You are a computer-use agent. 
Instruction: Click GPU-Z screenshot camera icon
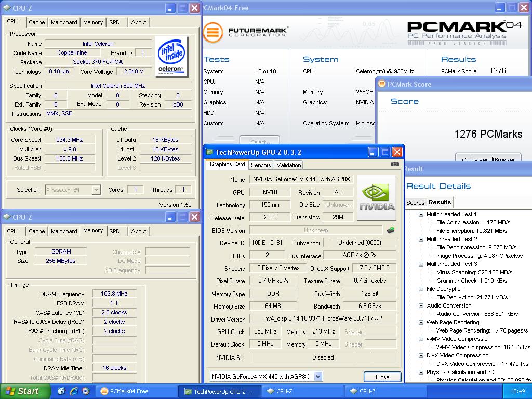coord(395,164)
